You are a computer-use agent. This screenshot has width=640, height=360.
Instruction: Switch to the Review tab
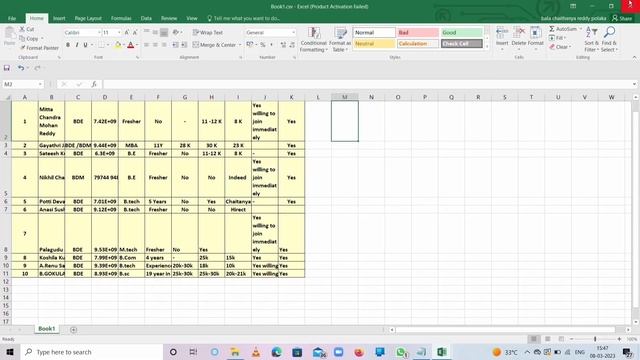pyautogui.click(x=169, y=18)
